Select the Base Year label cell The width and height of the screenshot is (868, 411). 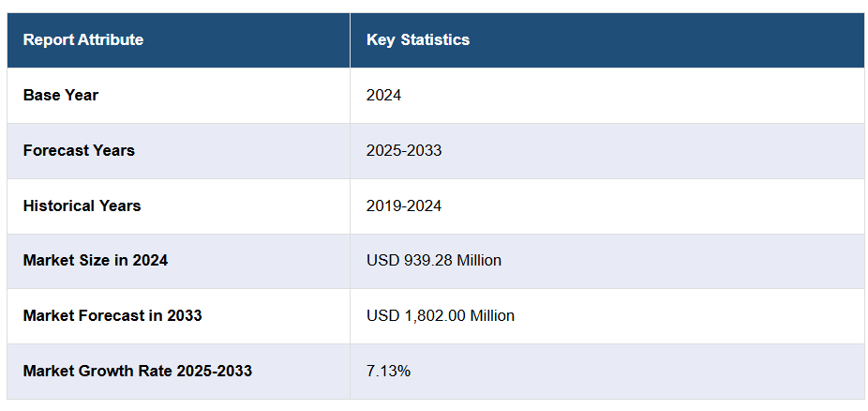coord(61,95)
